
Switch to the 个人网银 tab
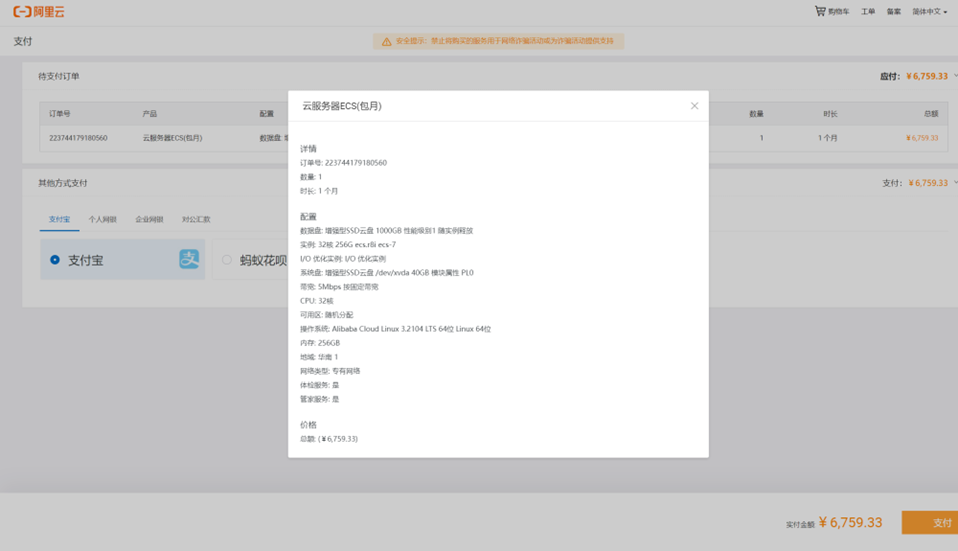click(103, 219)
